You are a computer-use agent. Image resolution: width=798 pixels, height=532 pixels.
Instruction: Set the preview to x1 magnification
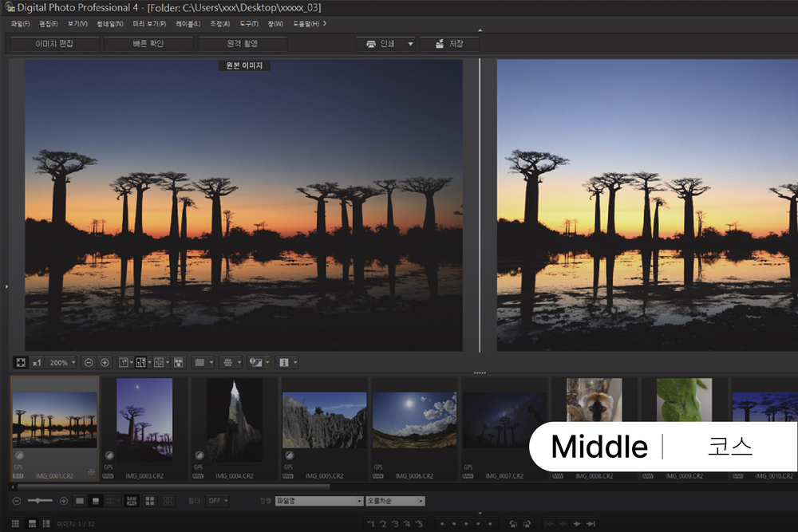tap(37, 363)
